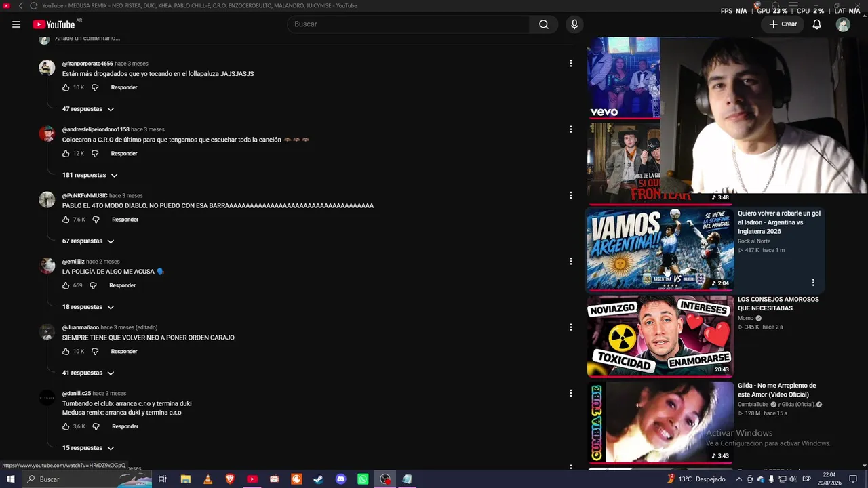
Task: Expand 67 respuestas replies
Action: point(88,241)
